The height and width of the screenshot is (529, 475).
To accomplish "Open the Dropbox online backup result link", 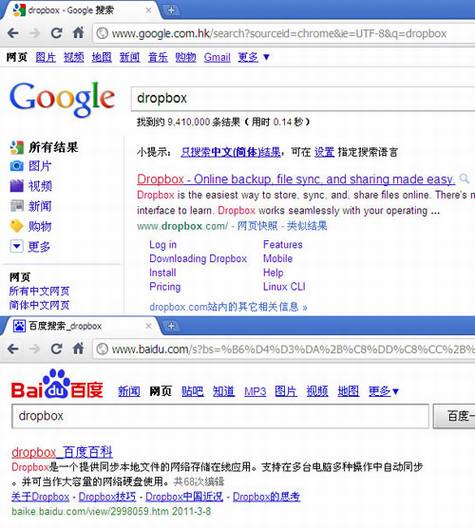I will 296,179.
